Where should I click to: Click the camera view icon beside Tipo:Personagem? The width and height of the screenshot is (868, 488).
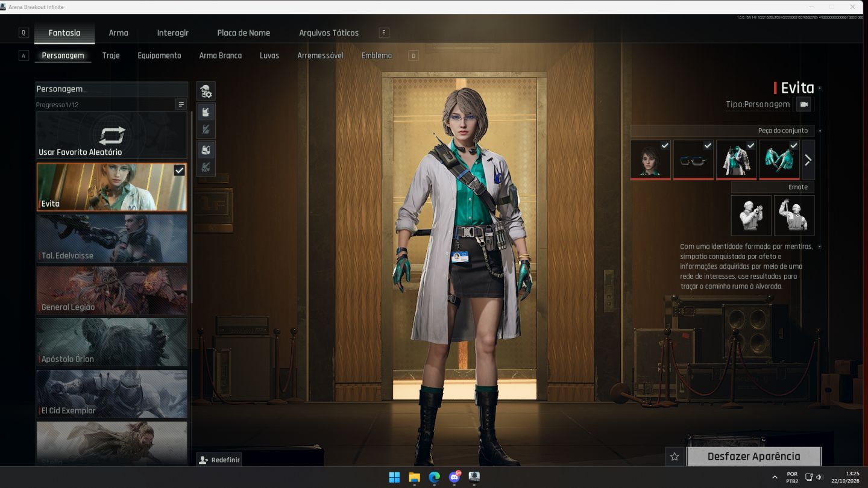804,104
